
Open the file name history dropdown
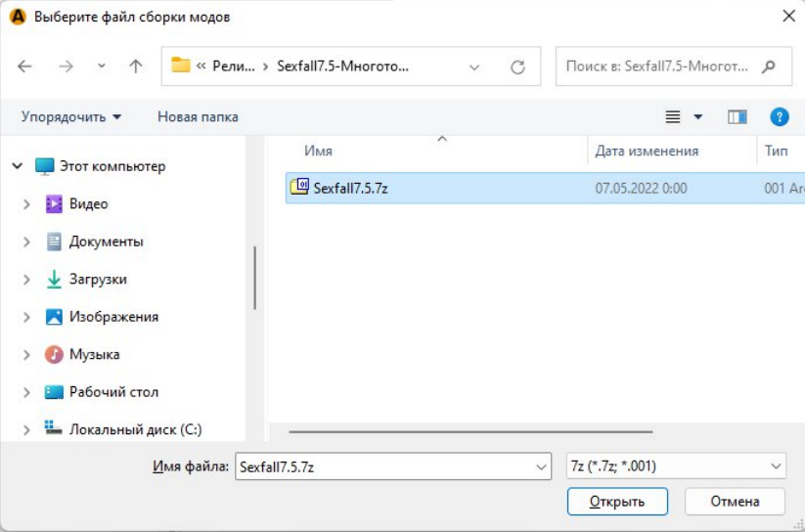pos(542,467)
